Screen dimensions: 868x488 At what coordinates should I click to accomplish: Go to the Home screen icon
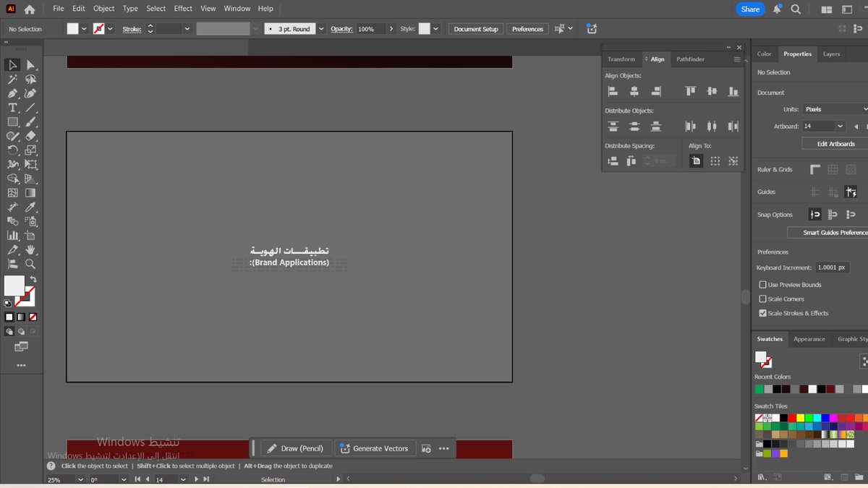[x=30, y=9]
